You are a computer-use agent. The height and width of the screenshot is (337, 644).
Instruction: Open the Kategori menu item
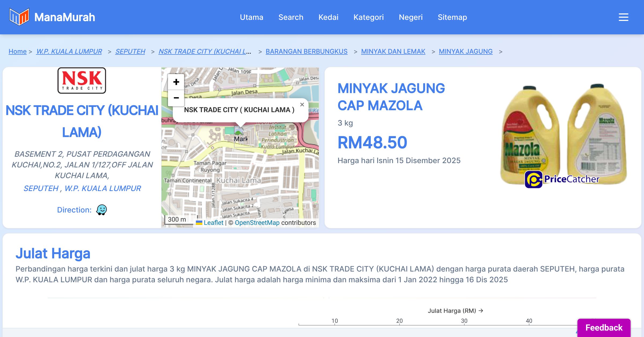point(368,17)
